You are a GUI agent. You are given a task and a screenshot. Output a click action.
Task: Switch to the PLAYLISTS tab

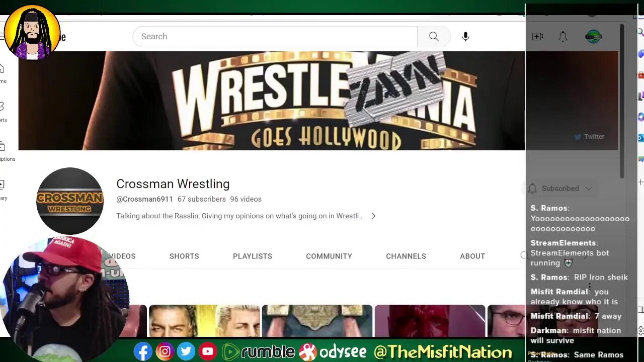253,256
